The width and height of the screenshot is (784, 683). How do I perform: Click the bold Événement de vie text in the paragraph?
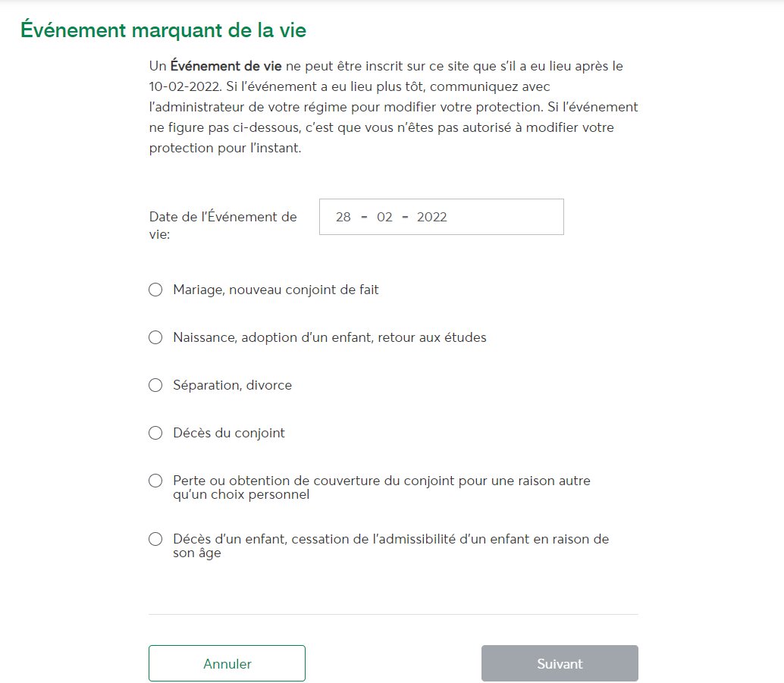[226, 66]
